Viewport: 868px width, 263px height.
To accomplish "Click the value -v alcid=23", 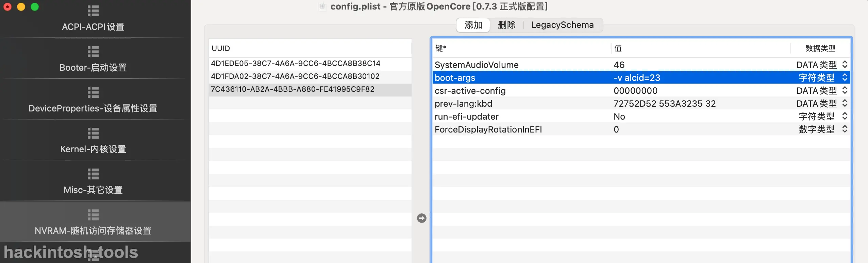I will pos(637,78).
